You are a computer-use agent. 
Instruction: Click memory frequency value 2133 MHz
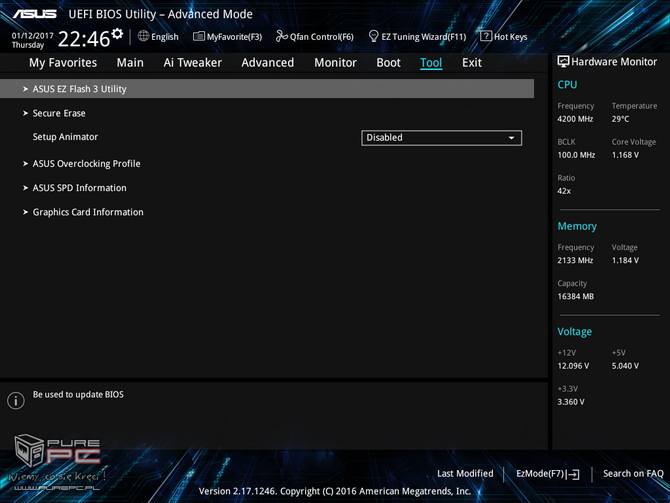tap(575, 260)
